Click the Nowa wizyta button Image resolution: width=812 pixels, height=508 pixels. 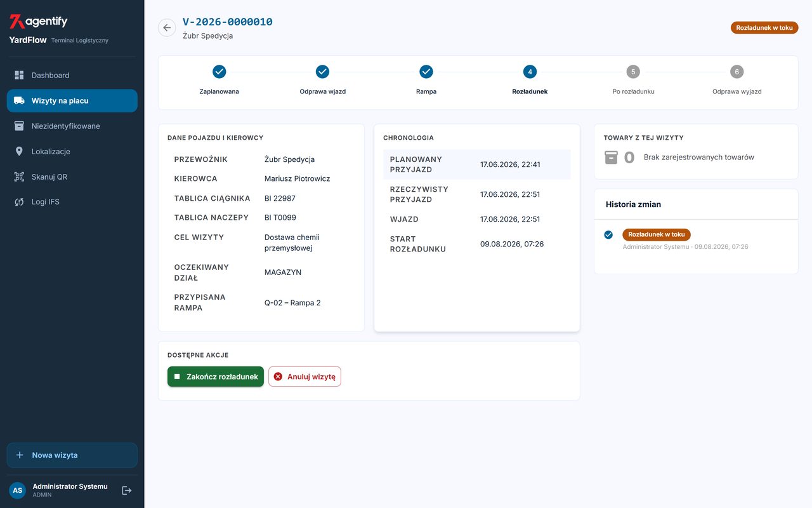pos(72,455)
